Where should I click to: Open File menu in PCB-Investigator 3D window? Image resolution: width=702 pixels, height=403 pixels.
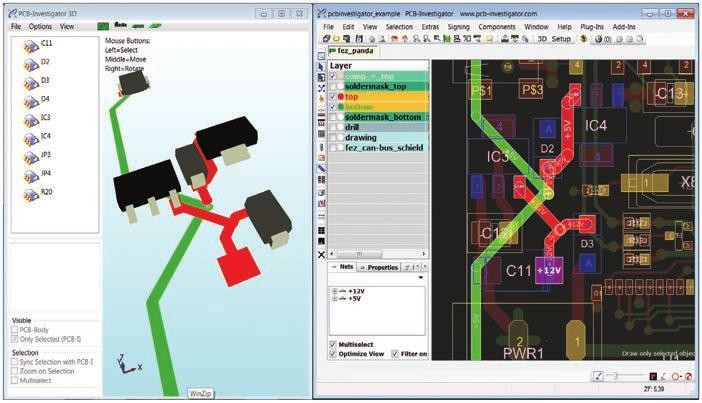16,26
